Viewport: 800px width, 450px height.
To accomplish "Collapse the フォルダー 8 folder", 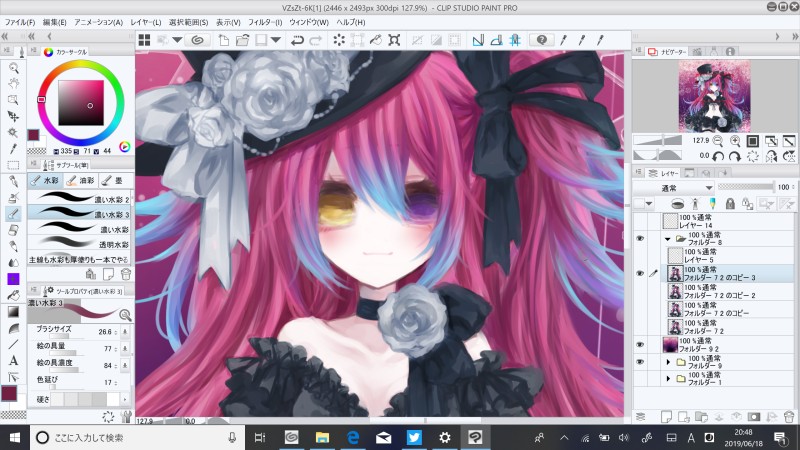I will (667, 238).
